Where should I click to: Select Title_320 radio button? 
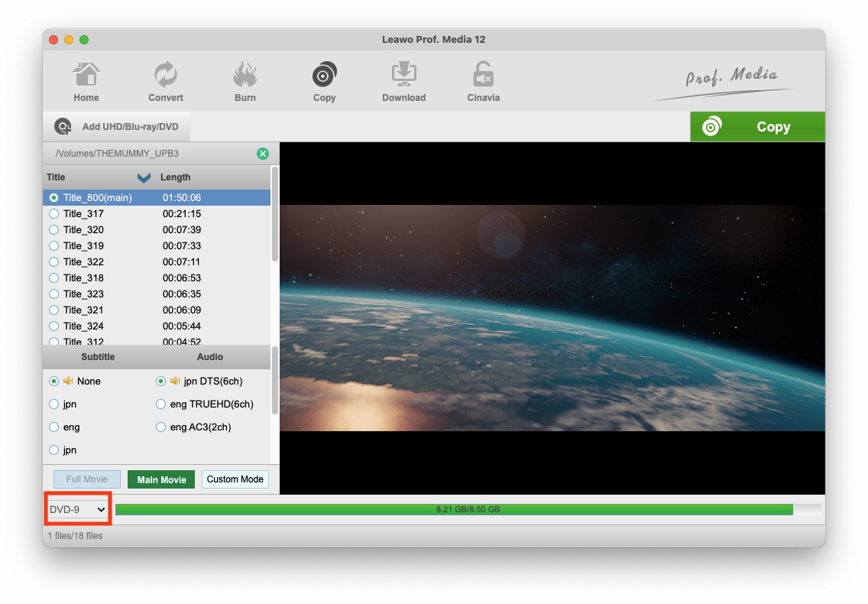tap(53, 230)
